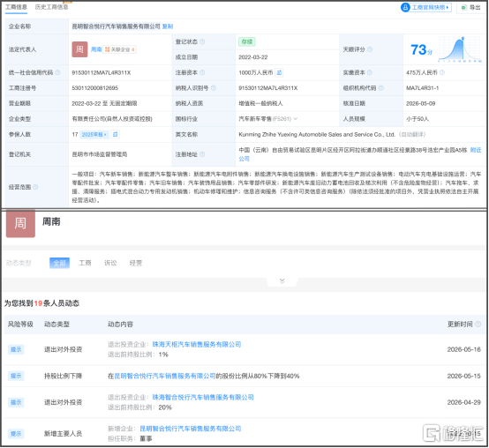Image resolution: width=489 pixels, height=448 pixels.
Task: Copy the company name via 复制
Action: pos(168,26)
